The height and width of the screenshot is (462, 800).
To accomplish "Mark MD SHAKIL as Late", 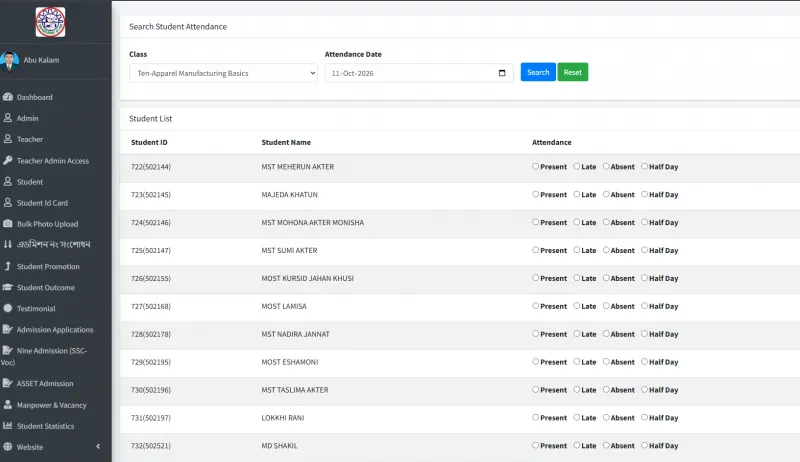I will (x=577, y=445).
